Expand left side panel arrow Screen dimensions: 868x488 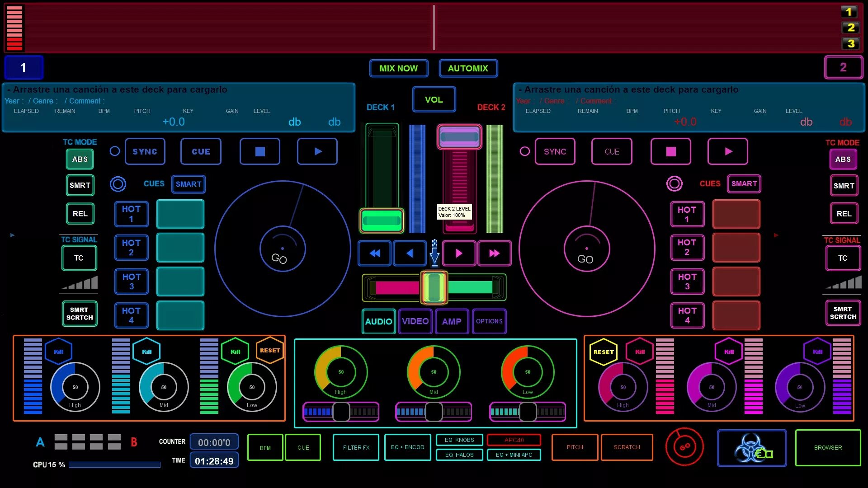click(x=12, y=235)
